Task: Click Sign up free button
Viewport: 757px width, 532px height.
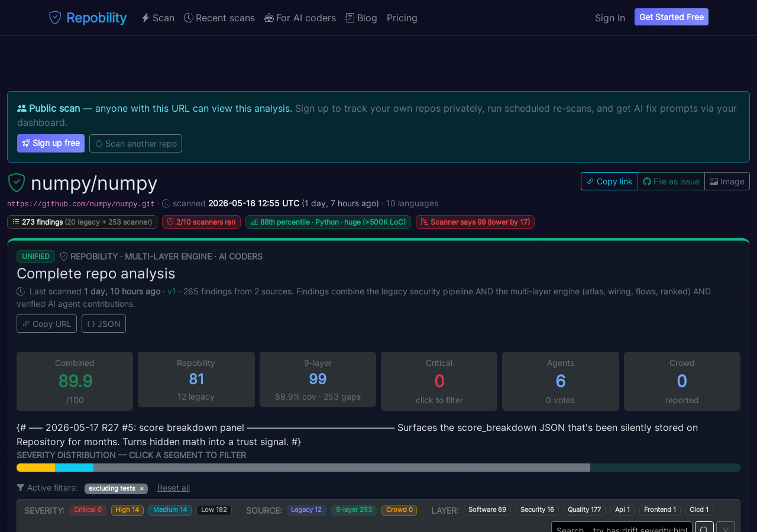Action: 51,143
